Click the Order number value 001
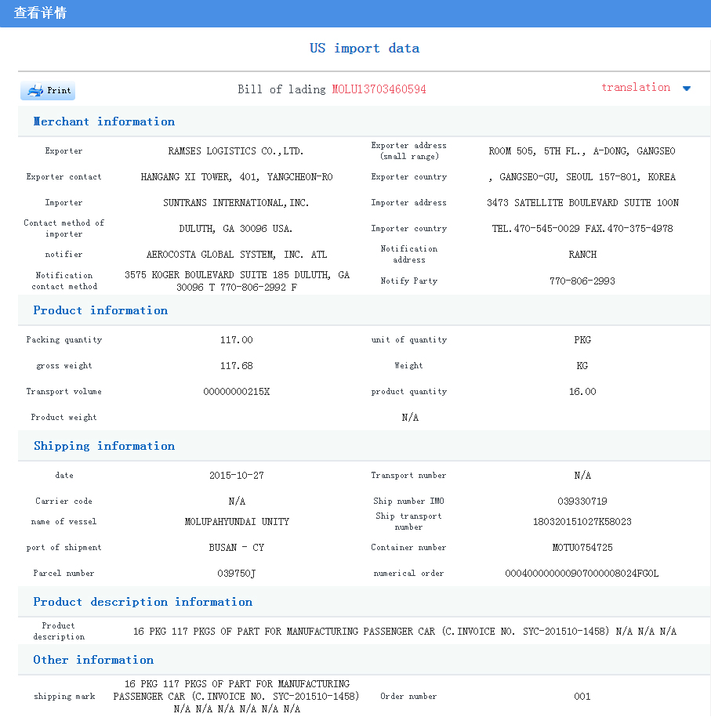The width and height of the screenshot is (711, 728). point(582,697)
